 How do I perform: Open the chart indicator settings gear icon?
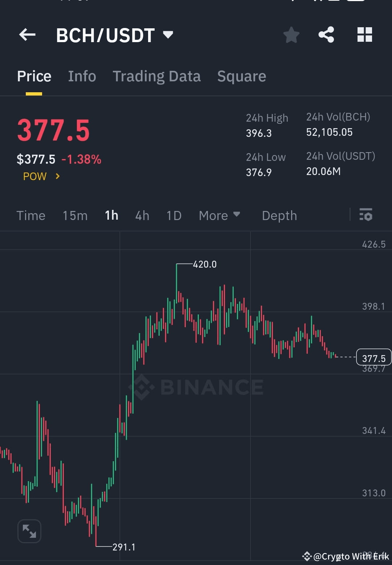point(366,215)
